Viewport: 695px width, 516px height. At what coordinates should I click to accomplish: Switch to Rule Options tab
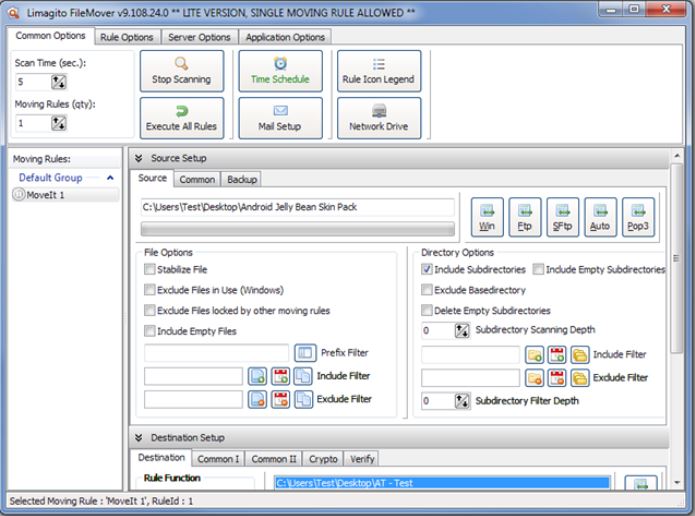(x=127, y=37)
